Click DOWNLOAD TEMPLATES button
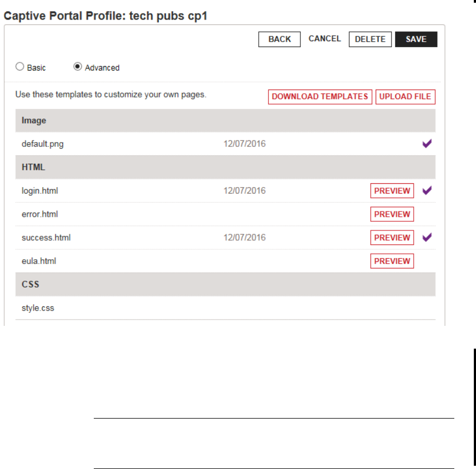Image resolution: width=476 pixels, height=469 pixels. (x=320, y=97)
